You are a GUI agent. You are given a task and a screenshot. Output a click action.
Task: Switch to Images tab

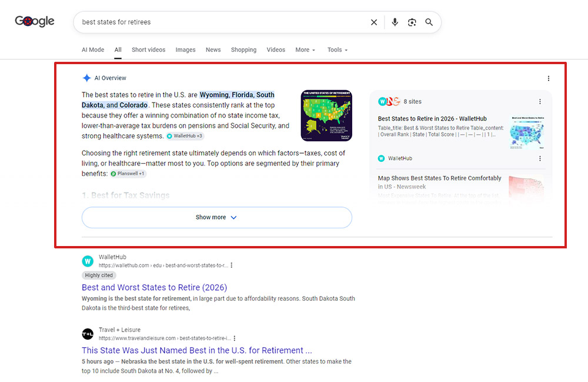[x=185, y=49]
